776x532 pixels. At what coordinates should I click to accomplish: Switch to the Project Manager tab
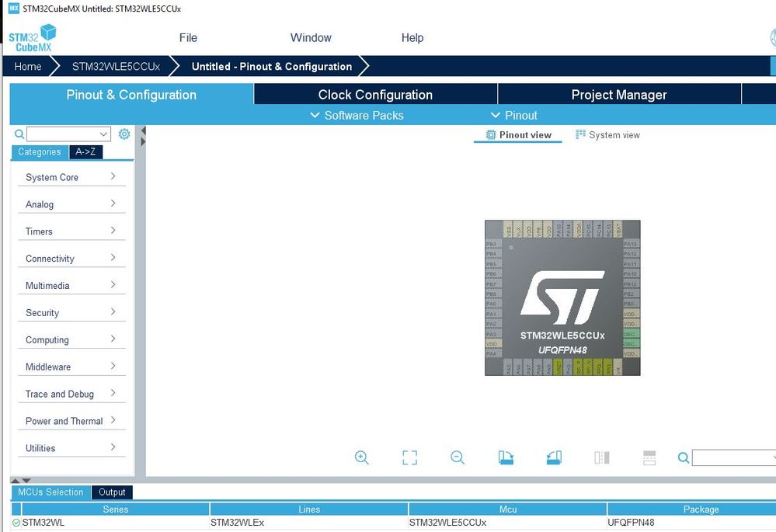tap(619, 95)
